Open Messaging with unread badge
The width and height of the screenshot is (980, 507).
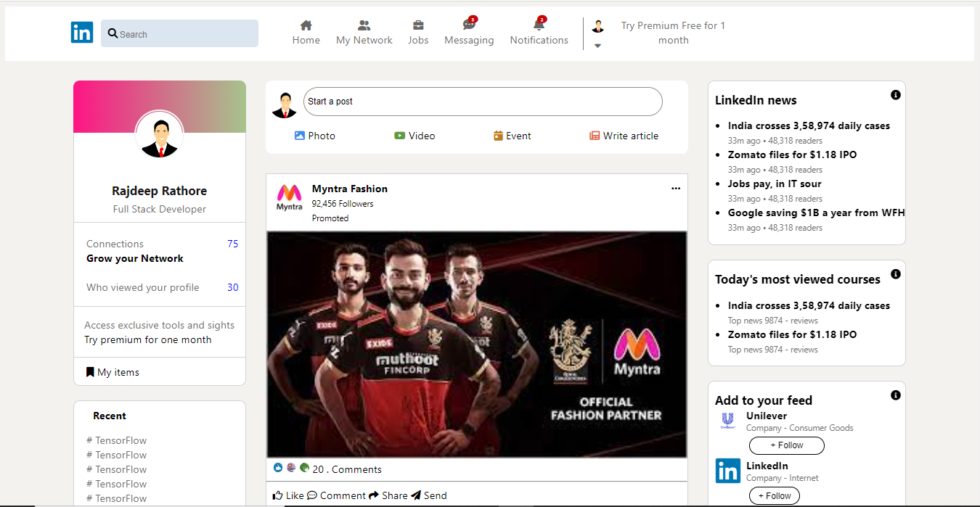469,25
